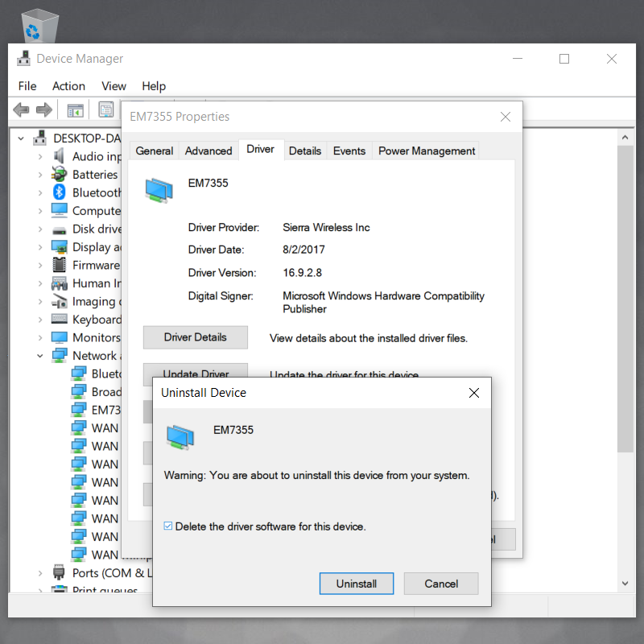Expand the Audio inputs category
The width and height of the screenshot is (644, 644).
(39, 156)
